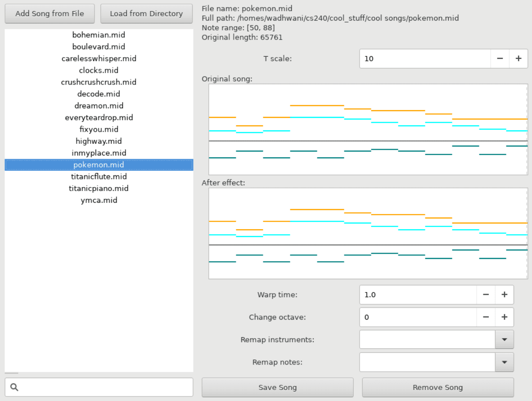This screenshot has width=532, height=401.
Task: Pick crushcrushcrush.mid in the list
Action: (x=99, y=82)
